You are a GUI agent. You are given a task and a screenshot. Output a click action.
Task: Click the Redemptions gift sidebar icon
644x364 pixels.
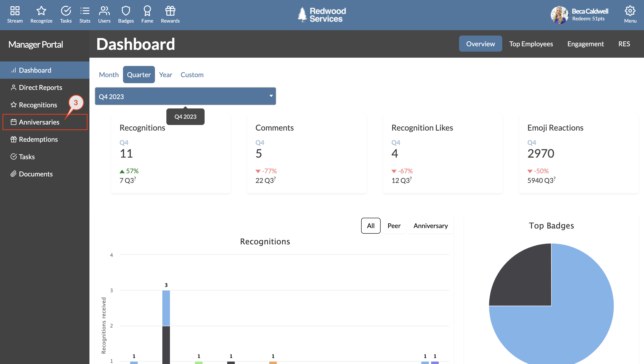[13, 139]
